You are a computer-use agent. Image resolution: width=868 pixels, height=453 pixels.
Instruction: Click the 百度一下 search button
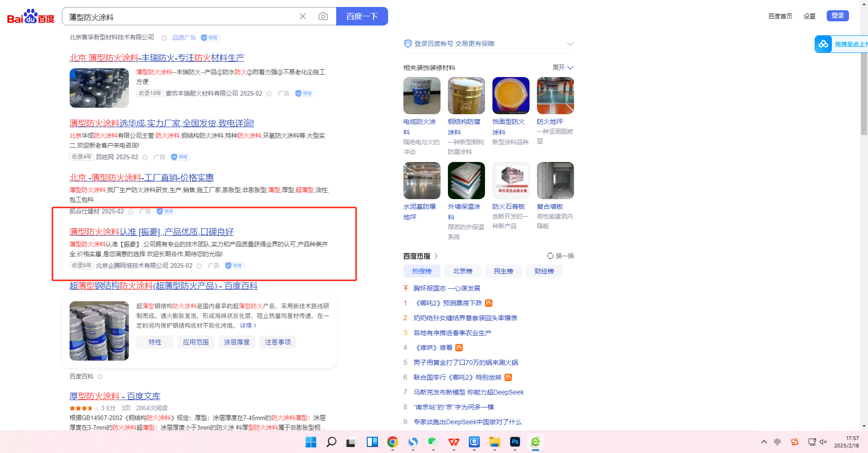(362, 16)
